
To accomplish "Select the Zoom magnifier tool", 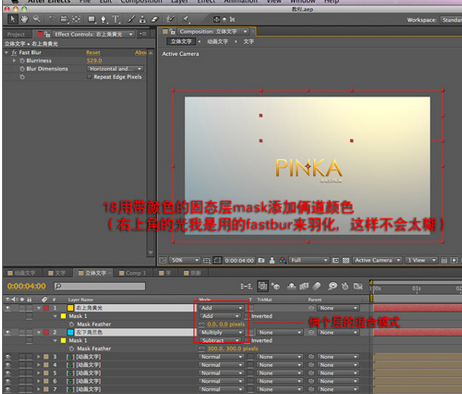I will pos(37,19).
